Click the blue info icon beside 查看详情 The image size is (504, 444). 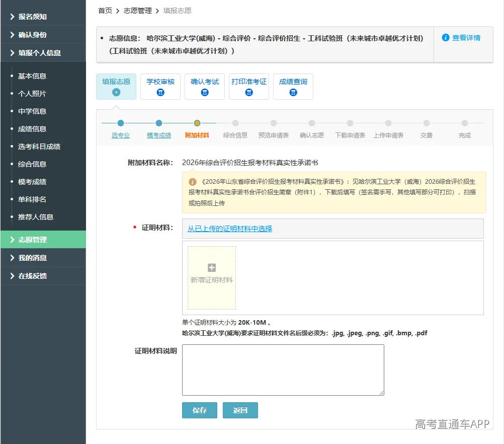pos(446,38)
